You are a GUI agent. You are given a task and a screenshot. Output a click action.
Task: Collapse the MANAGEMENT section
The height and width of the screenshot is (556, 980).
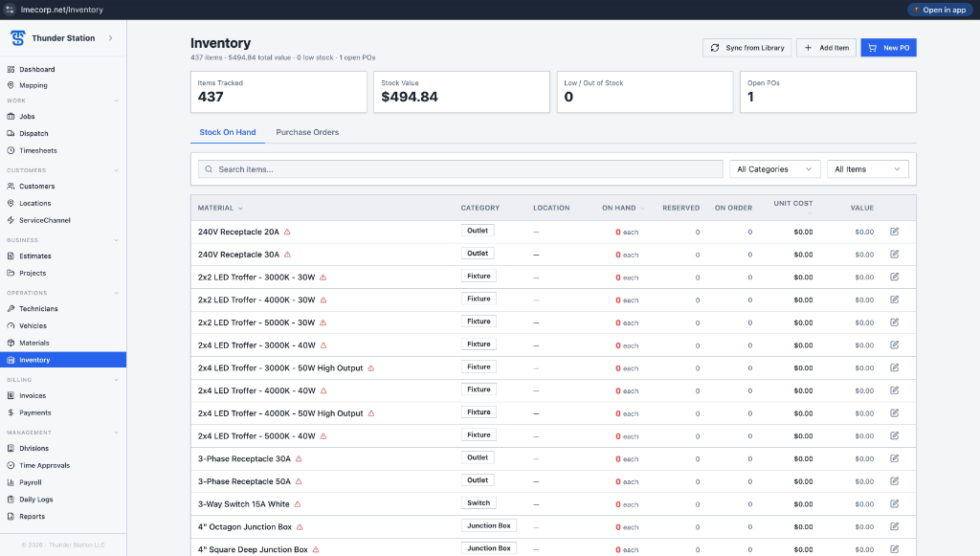[116, 433]
